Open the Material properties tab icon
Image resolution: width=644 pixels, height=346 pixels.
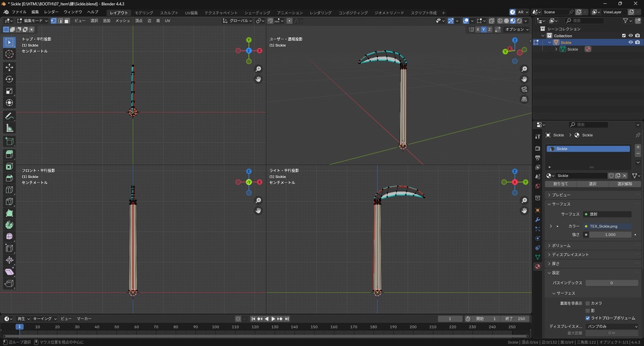[538, 267]
